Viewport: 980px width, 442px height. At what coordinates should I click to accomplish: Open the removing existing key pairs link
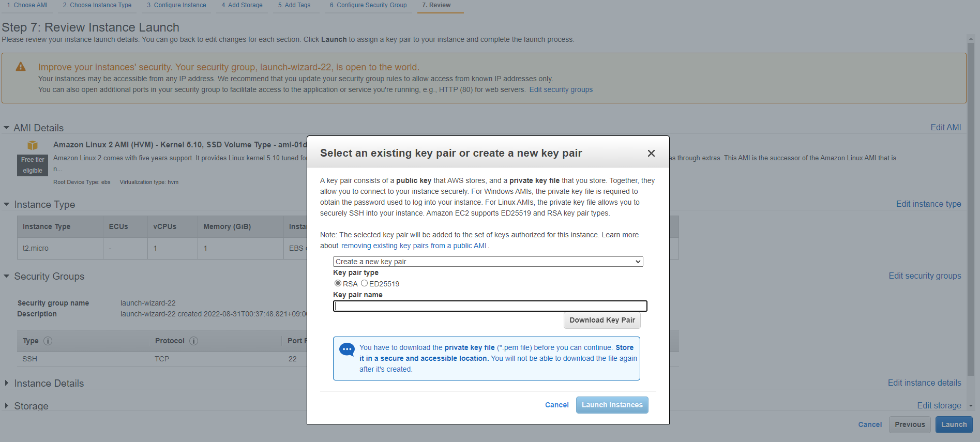coord(414,246)
